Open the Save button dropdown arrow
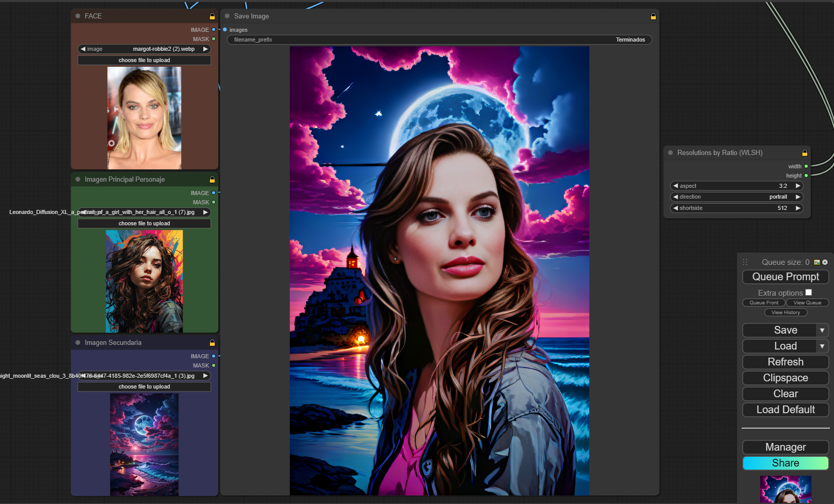The width and height of the screenshot is (834, 504). click(x=822, y=331)
